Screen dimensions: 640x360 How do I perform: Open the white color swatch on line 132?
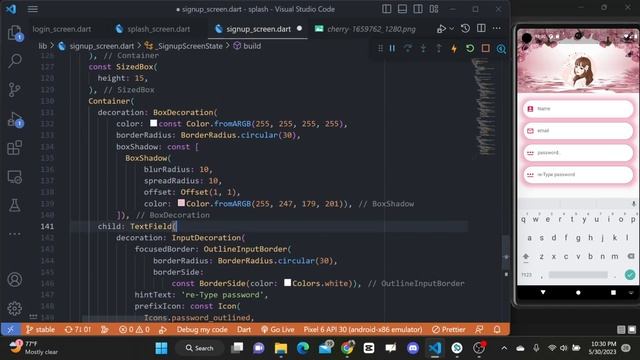click(153, 123)
